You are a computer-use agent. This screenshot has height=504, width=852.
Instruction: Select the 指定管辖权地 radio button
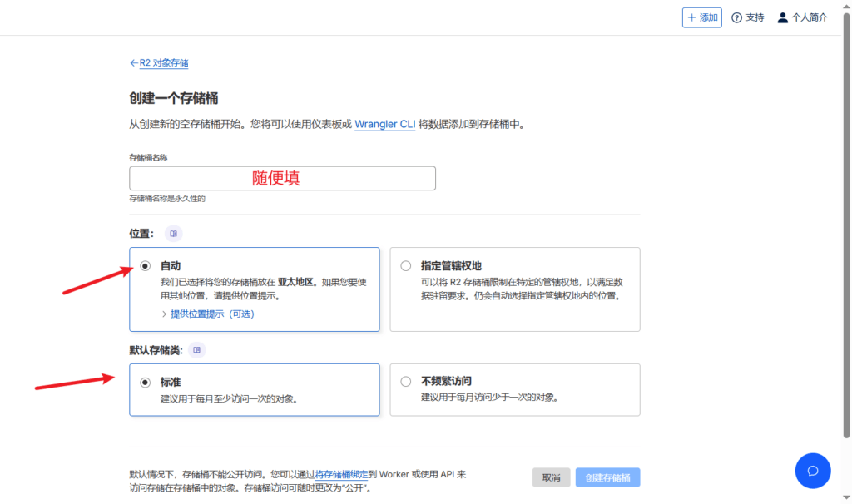406,266
